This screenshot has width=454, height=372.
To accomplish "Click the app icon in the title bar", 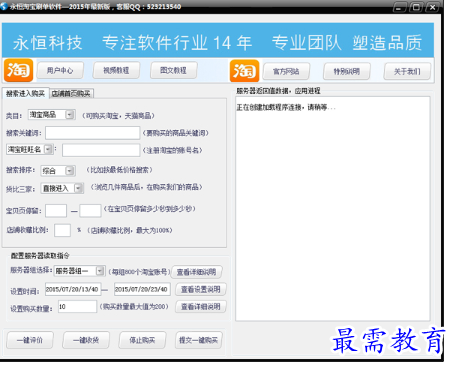I will tap(4, 6).
